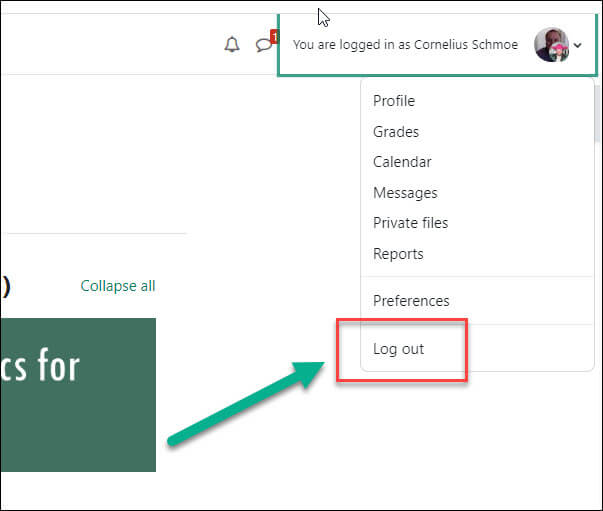Click 'You are logged in as Cornelius Schmoe'

click(x=405, y=45)
